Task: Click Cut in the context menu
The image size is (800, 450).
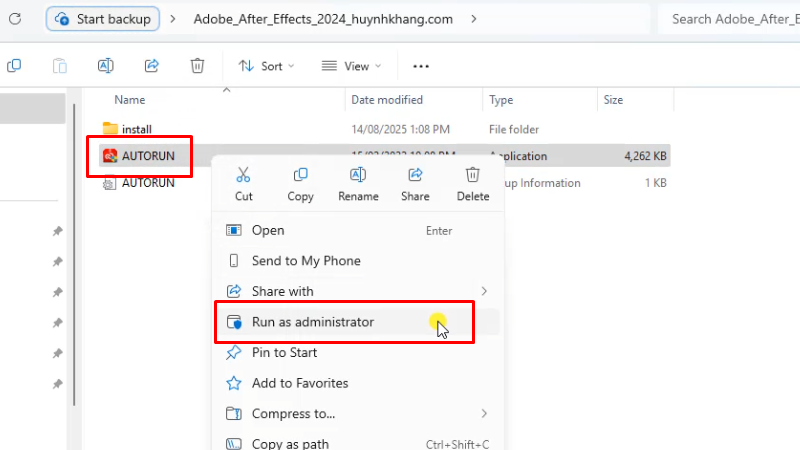Action: pyautogui.click(x=243, y=184)
